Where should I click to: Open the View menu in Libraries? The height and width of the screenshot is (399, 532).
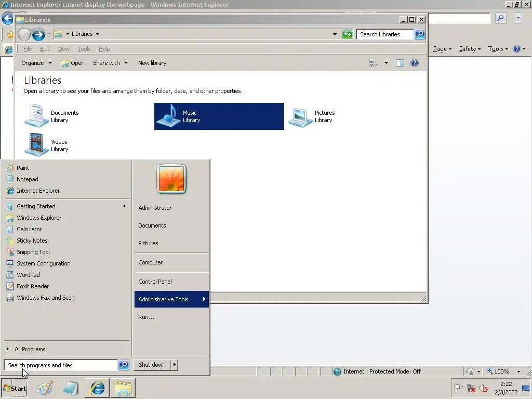click(x=63, y=49)
